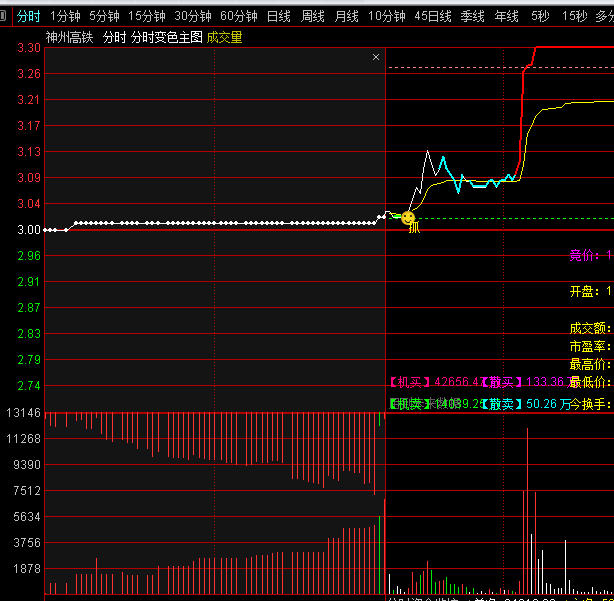Screen dimensions: 614x601
Task: Open the 45日线 period tab
Action: click(x=433, y=16)
